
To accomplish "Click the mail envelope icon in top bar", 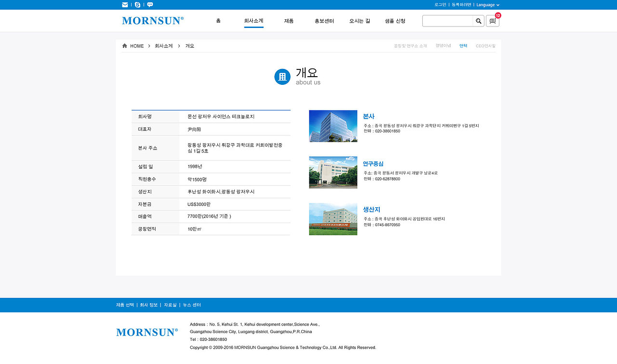I will click(x=125, y=5).
